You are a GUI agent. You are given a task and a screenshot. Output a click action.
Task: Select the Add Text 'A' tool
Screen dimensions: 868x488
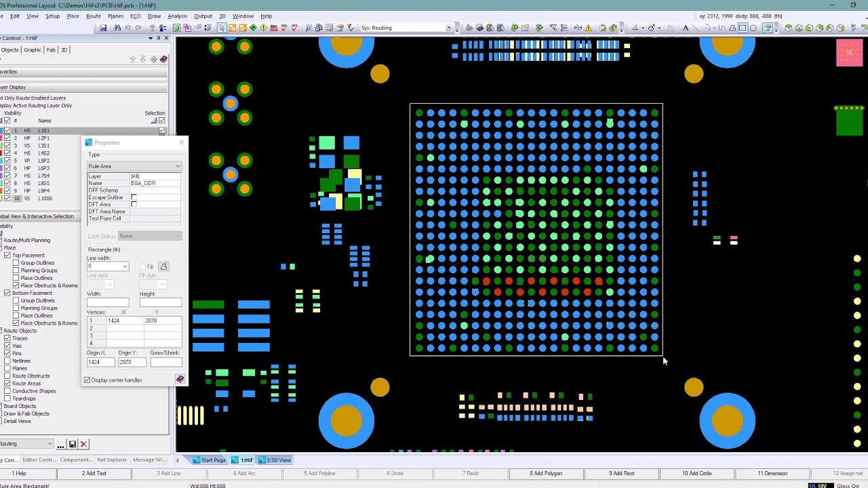pyautogui.click(x=686, y=28)
